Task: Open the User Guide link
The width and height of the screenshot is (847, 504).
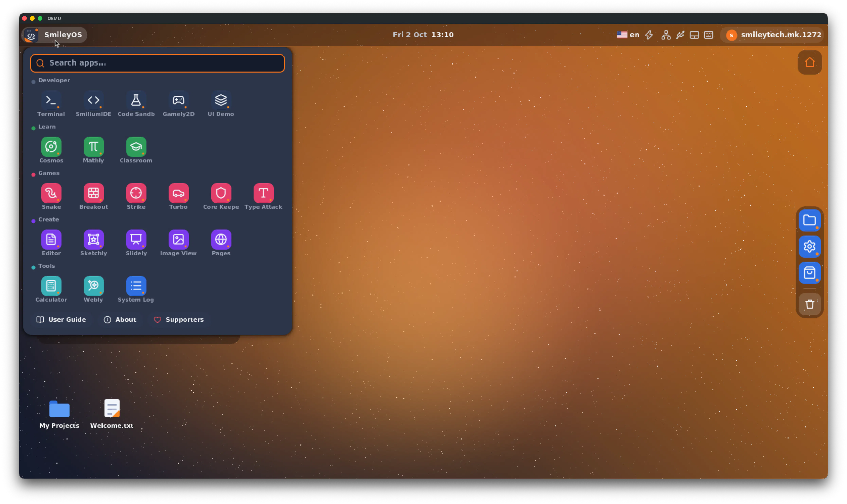Action: [61, 320]
